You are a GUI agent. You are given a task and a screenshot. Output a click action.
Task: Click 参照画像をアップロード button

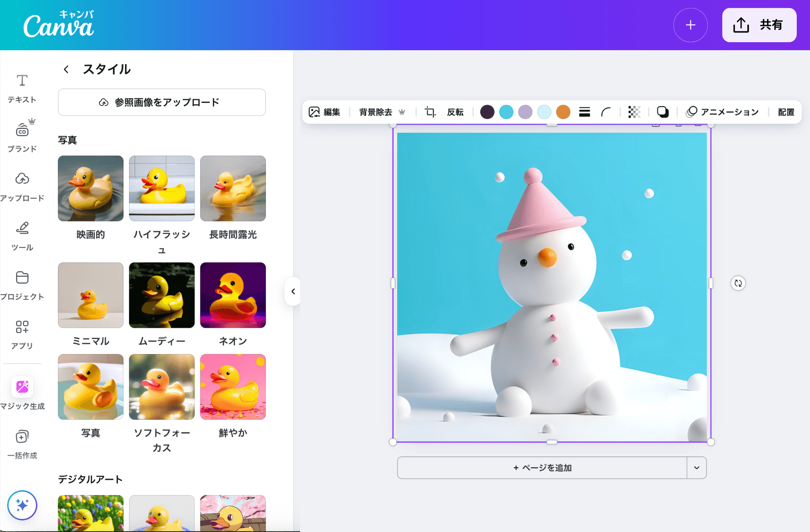point(162,102)
